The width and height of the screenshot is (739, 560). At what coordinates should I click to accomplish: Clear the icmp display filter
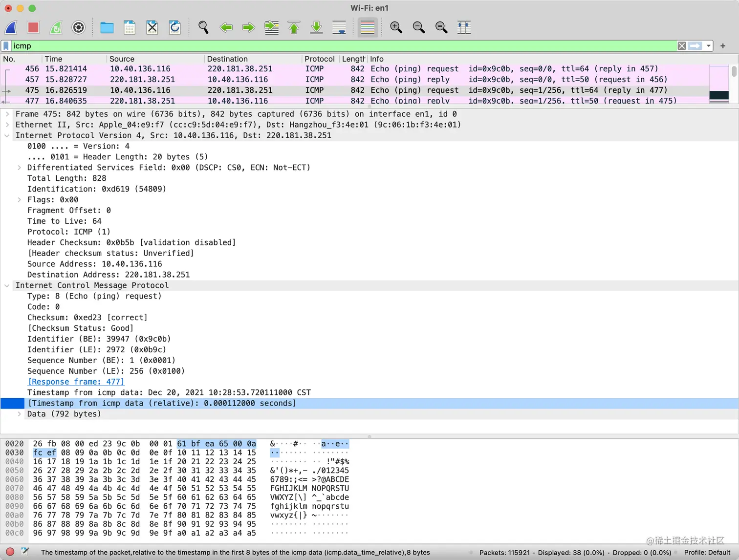[x=682, y=46]
